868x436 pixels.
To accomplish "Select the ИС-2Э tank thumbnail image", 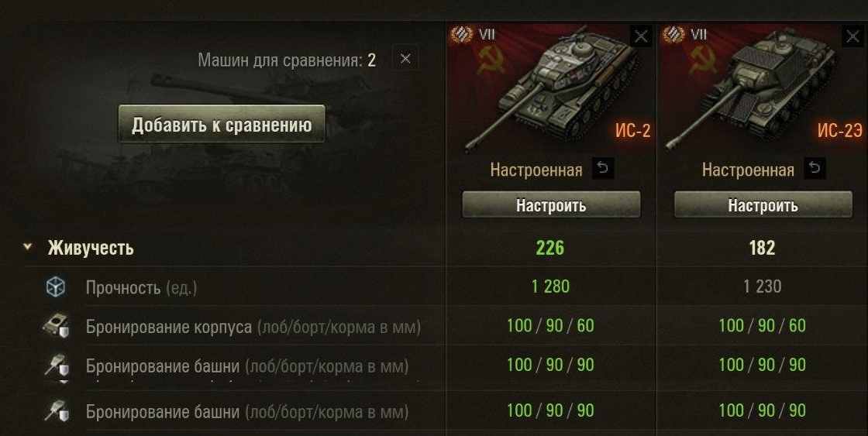I will pos(761,88).
